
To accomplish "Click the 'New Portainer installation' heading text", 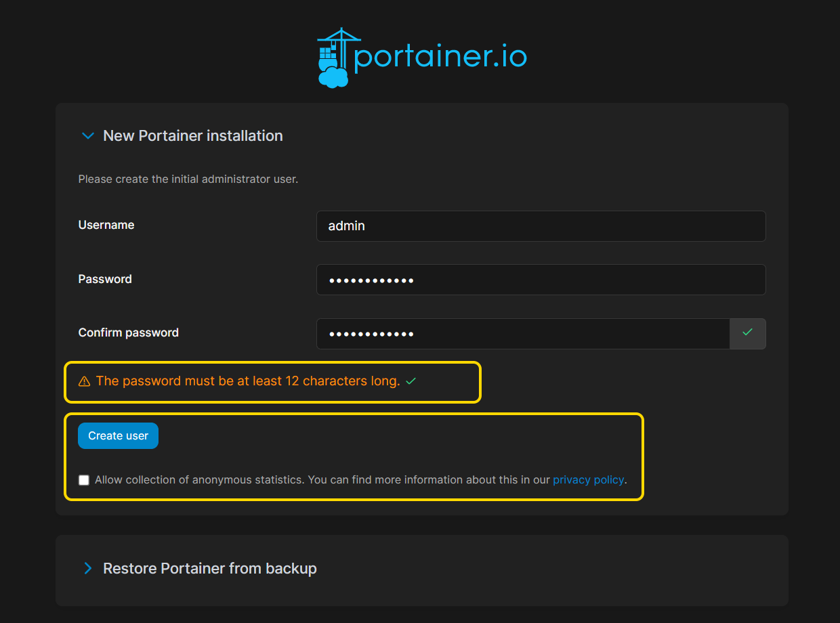I will [193, 136].
